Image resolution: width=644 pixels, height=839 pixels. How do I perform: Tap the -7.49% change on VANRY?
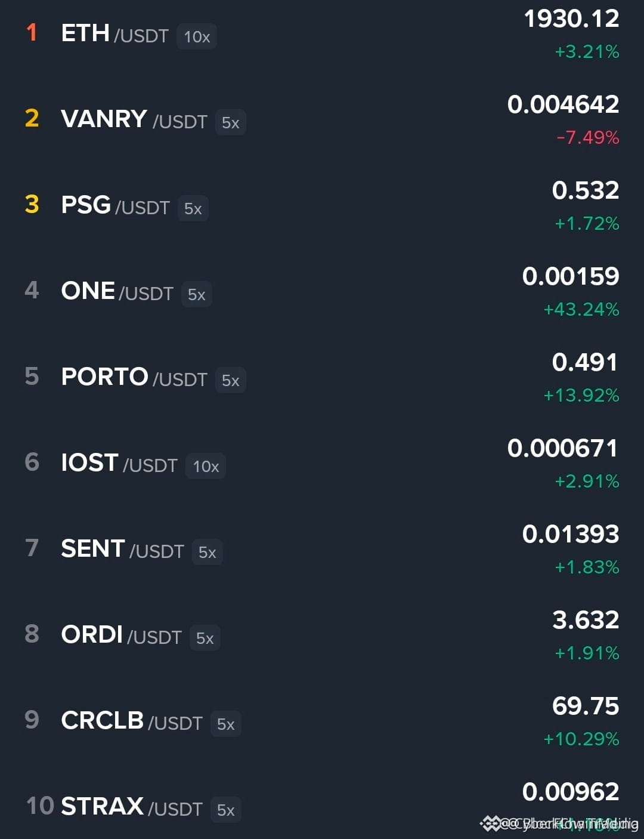588,138
